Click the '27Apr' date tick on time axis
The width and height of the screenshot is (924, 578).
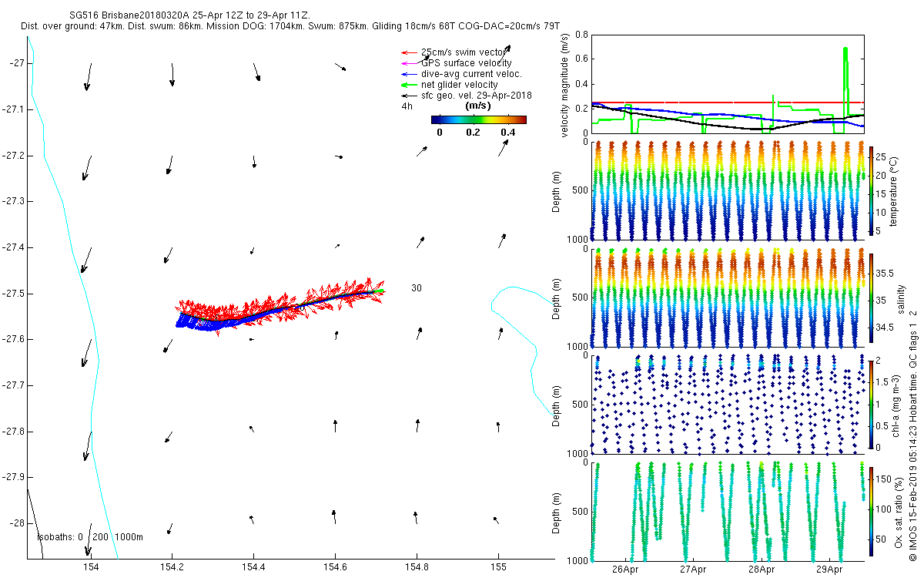tap(693, 570)
